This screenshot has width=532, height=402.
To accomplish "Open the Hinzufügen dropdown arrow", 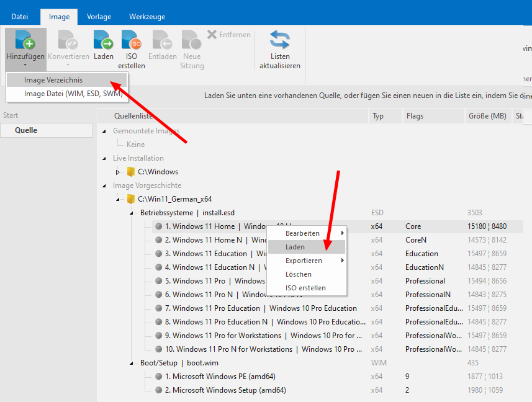I will pyautogui.click(x=25, y=65).
